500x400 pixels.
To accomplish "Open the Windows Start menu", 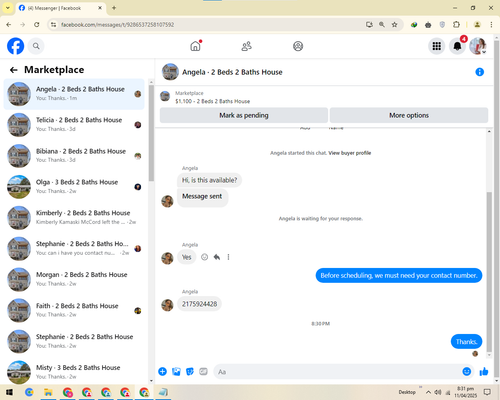I will 9,392.
